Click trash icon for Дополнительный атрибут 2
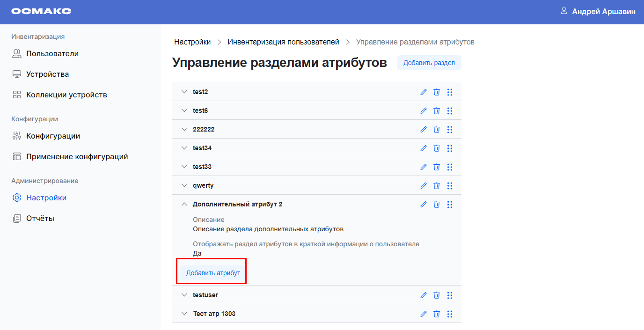The height and width of the screenshot is (330, 644). (x=437, y=205)
